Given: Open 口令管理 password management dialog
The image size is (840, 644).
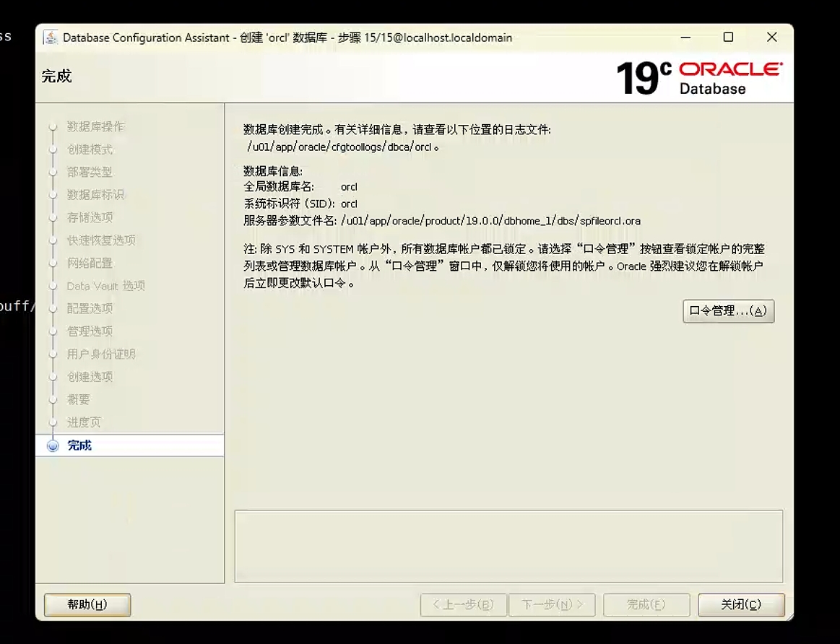Looking at the screenshot, I should 729,311.
